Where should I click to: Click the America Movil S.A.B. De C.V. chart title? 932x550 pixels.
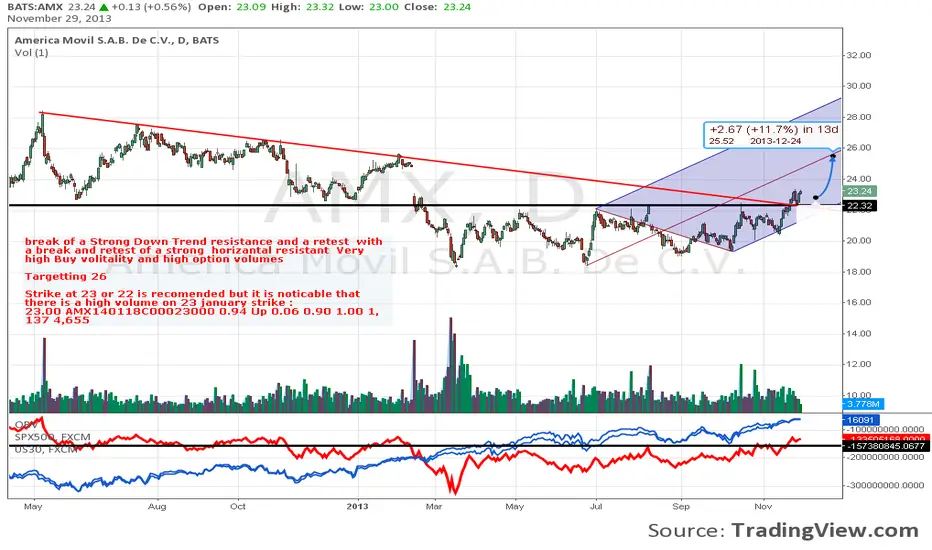[116, 40]
